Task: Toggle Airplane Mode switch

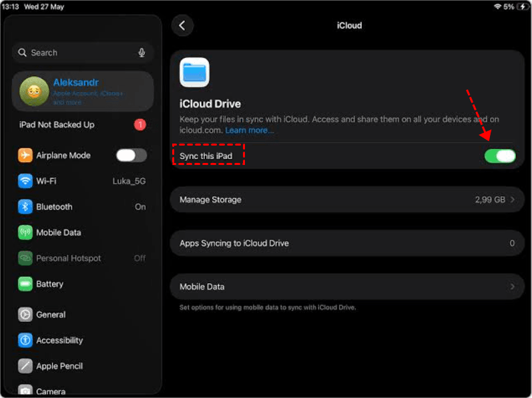Action: point(131,156)
